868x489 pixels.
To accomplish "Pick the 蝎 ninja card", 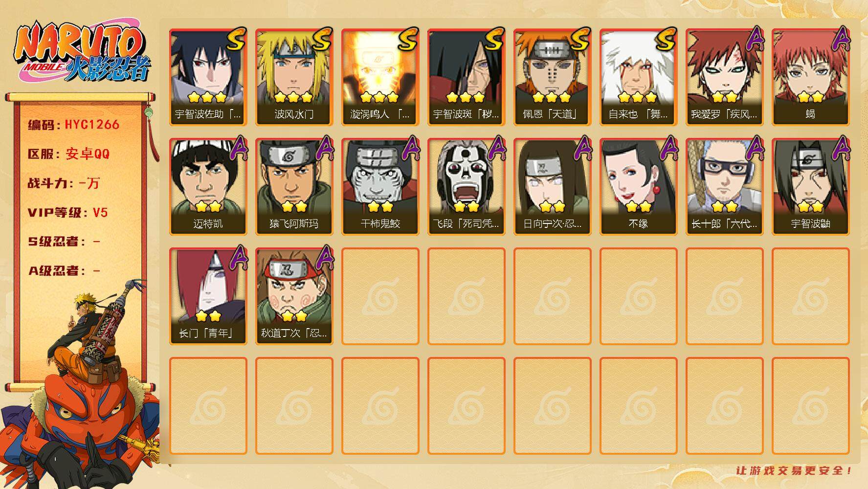I will (810, 77).
